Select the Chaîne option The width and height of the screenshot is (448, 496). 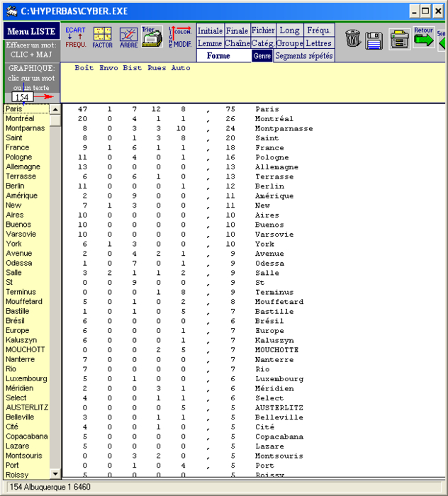237,43
